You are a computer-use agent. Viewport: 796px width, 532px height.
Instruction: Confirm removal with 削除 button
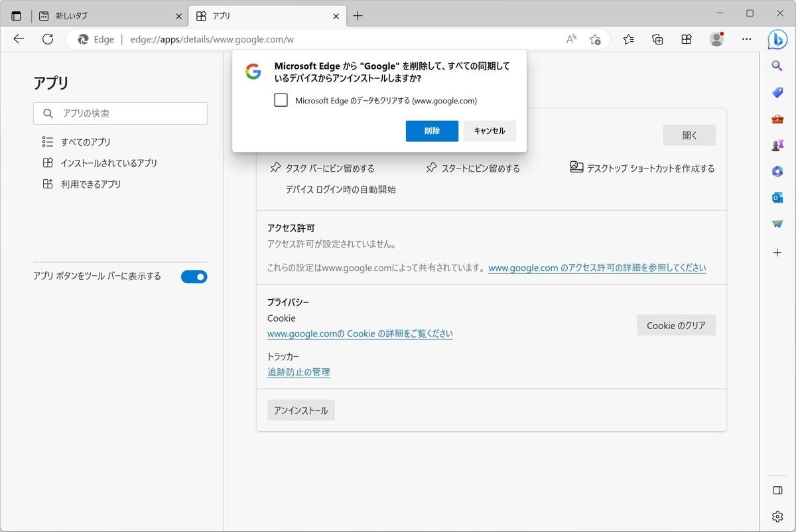pos(432,131)
